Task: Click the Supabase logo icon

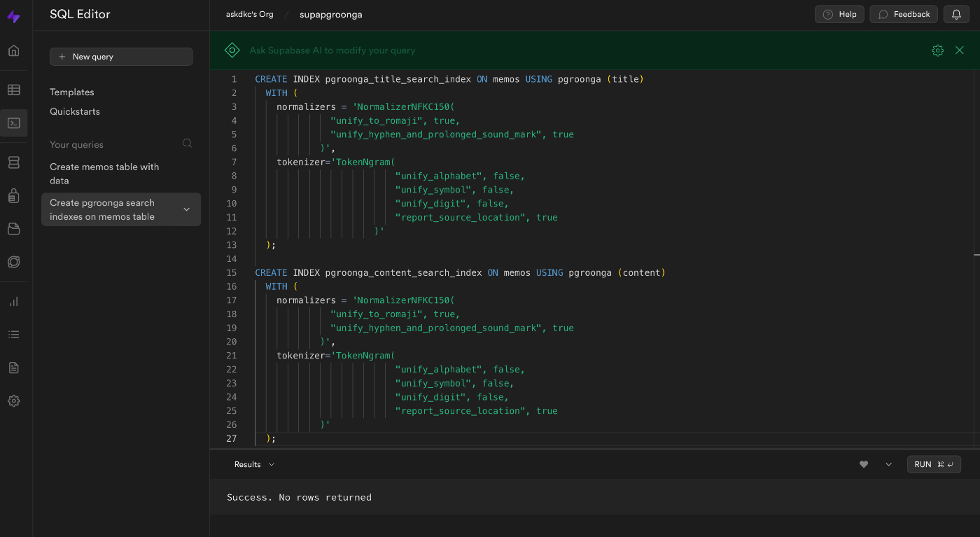Action: 14,17
